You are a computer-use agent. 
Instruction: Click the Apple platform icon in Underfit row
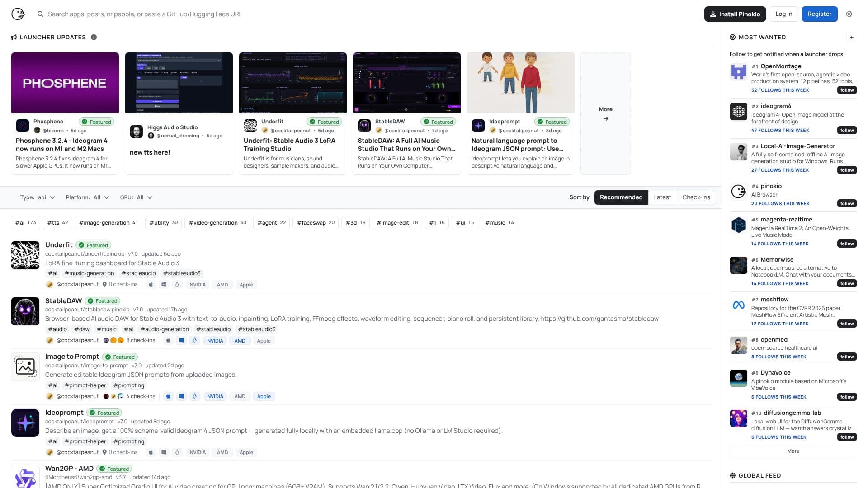pyautogui.click(x=151, y=285)
